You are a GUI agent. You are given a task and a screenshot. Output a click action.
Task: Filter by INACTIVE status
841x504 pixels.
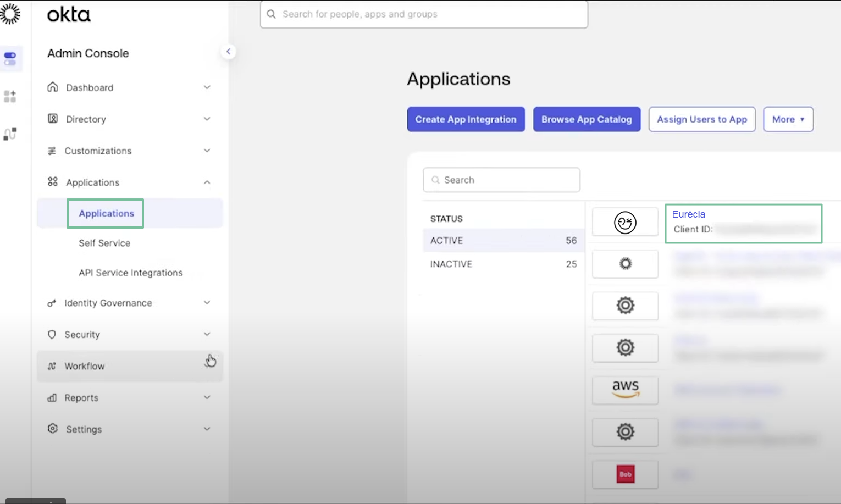(x=451, y=264)
